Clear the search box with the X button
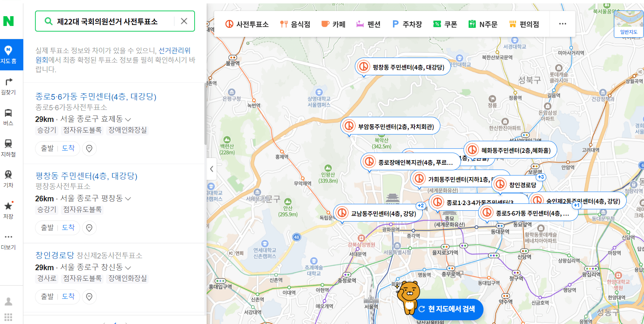The width and height of the screenshot is (644, 324). [184, 21]
